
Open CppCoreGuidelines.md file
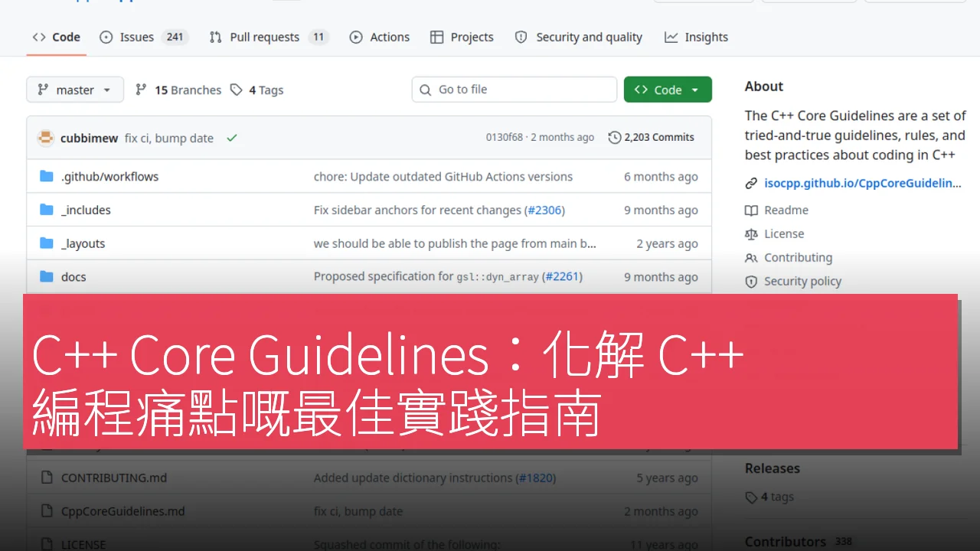(122, 511)
